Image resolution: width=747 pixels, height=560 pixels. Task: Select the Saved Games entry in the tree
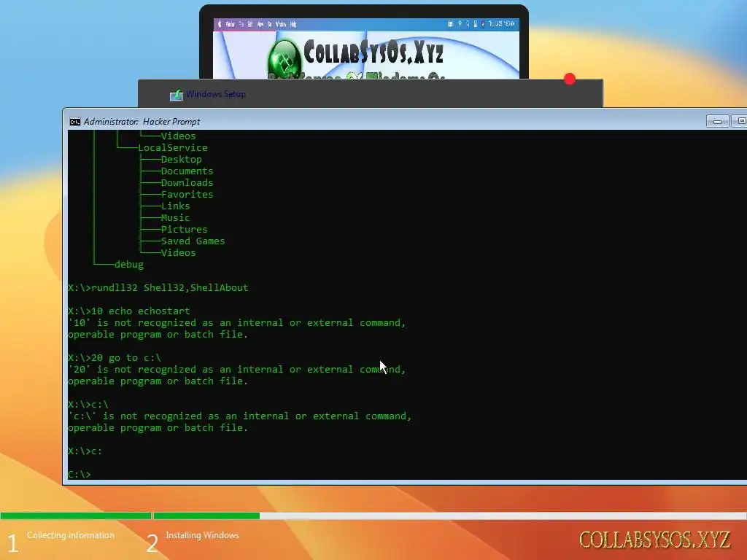pyautogui.click(x=193, y=241)
